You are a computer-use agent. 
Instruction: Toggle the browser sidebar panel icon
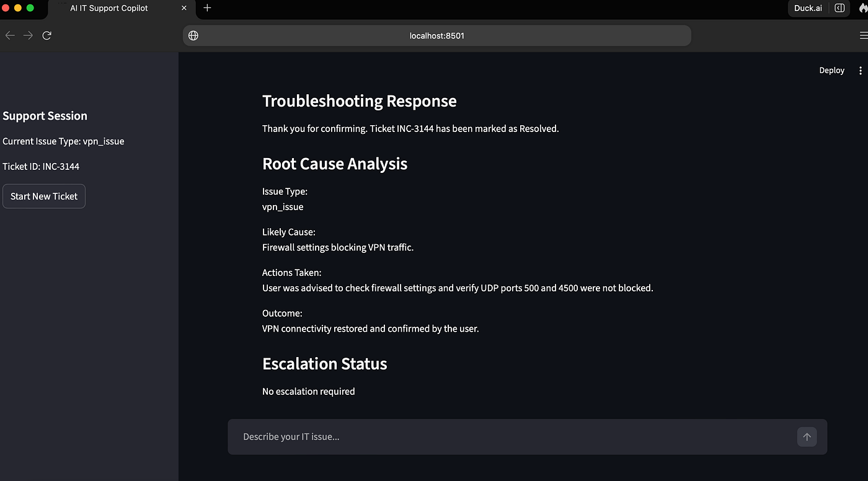click(839, 8)
